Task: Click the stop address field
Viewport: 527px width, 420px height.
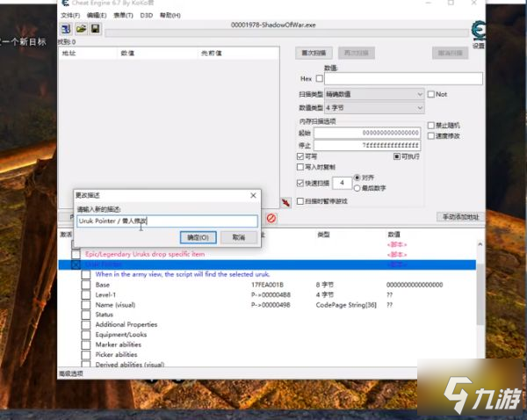Action: click(x=367, y=145)
